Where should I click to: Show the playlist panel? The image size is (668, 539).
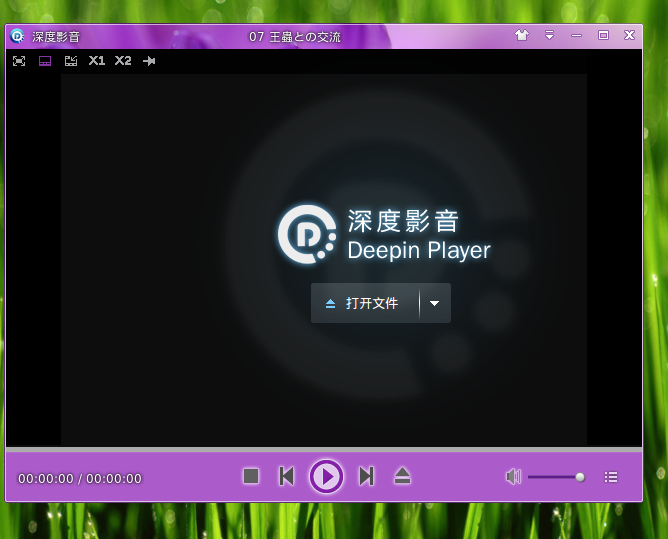pyautogui.click(x=611, y=477)
